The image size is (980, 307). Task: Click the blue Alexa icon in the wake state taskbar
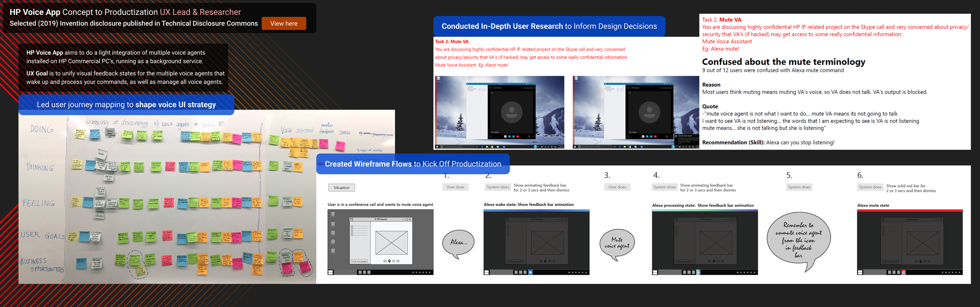point(530,272)
